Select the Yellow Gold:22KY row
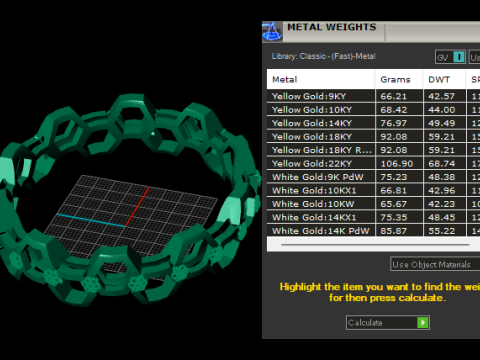Viewport: 480px width, 360px height. click(x=373, y=163)
